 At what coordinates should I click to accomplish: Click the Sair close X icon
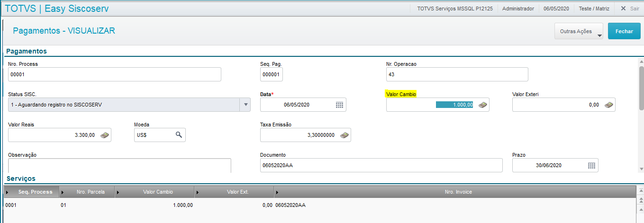(623, 9)
